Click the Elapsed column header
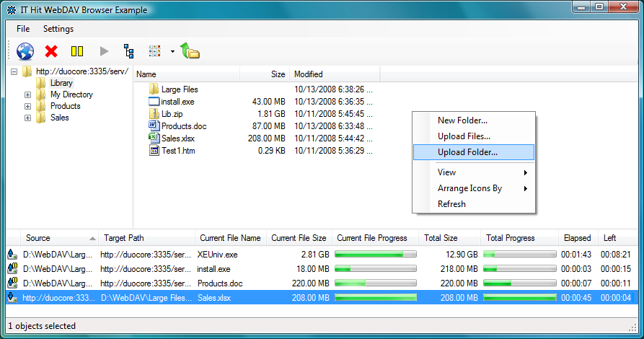The image size is (644, 339). [578, 238]
